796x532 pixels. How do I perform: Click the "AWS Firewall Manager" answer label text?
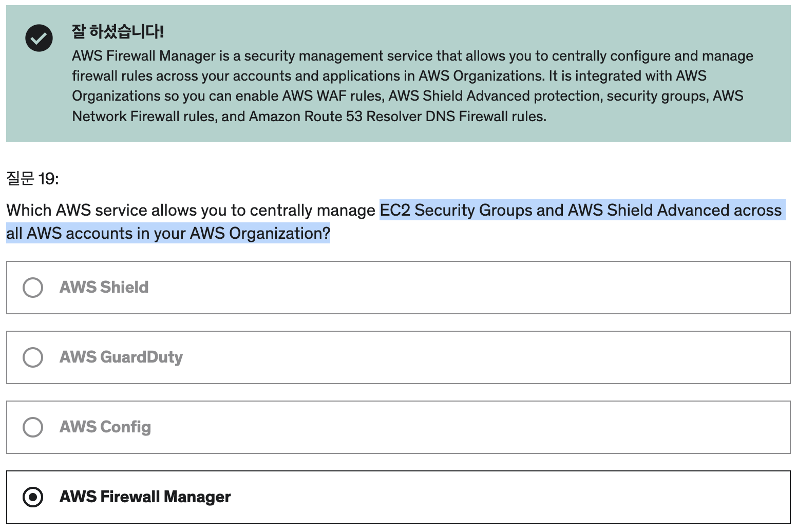click(145, 497)
